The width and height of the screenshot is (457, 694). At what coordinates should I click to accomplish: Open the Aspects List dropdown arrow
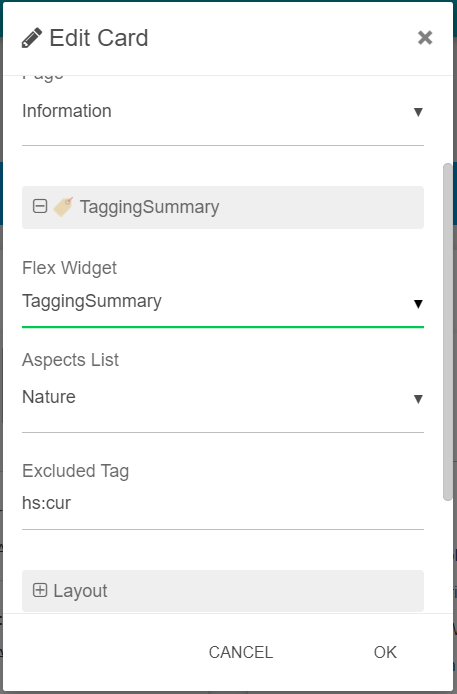[x=418, y=399]
